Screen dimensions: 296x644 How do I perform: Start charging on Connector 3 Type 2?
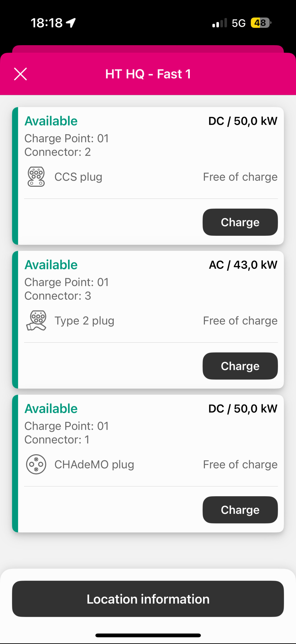click(x=240, y=366)
